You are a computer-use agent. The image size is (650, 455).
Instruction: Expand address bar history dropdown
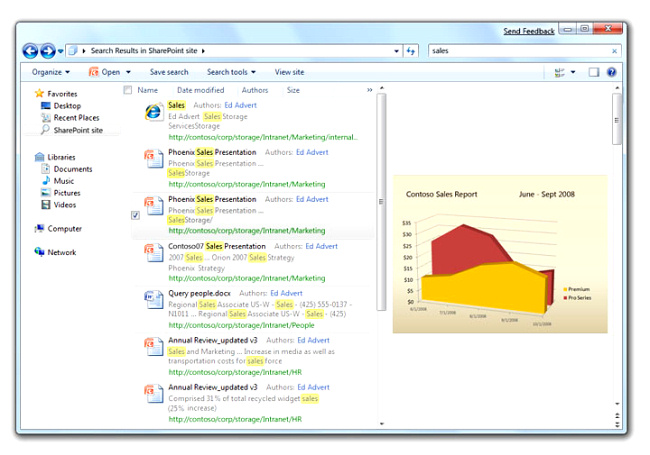pos(396,51)
